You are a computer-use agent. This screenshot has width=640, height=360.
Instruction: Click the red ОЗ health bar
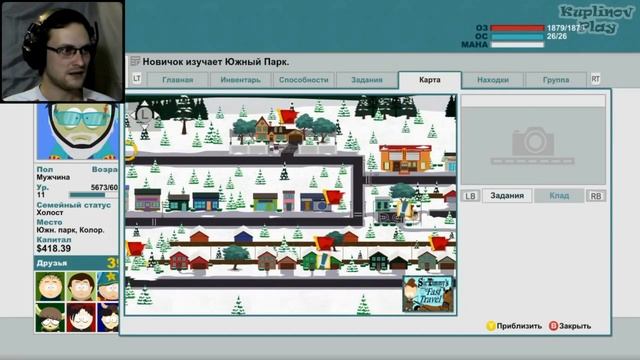[517, 28]
